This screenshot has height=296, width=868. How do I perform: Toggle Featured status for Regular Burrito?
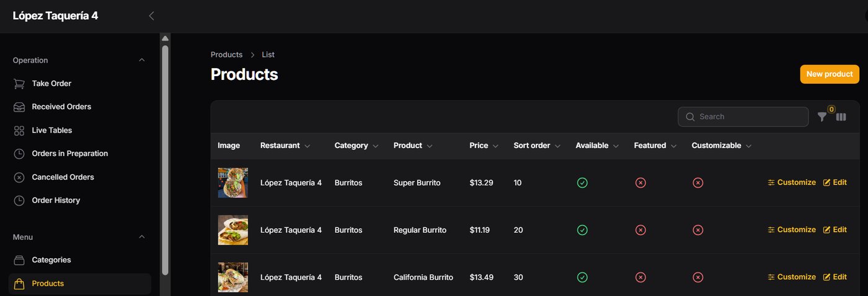click(640, 230)
